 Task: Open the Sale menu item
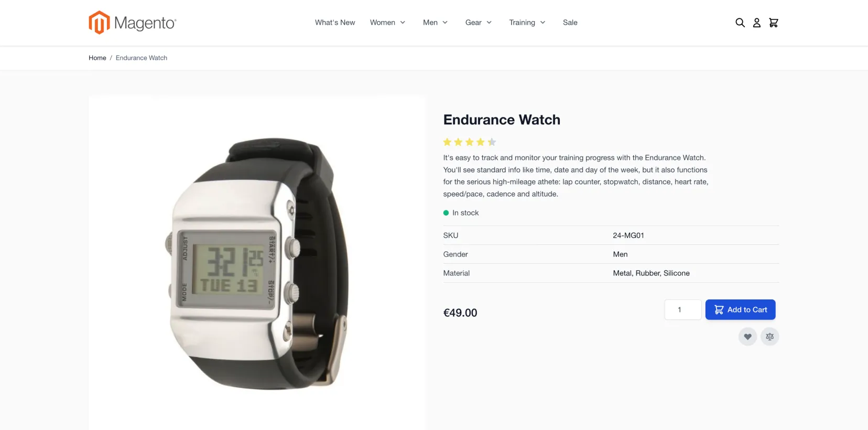570,23
